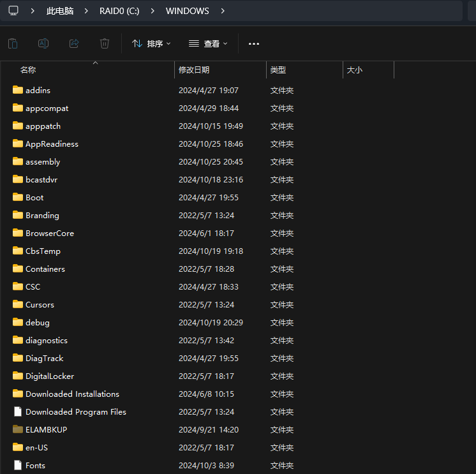Select the ELAMBKUP folder name
Screen dimensions: 476x474
click(x=46, y=430)
